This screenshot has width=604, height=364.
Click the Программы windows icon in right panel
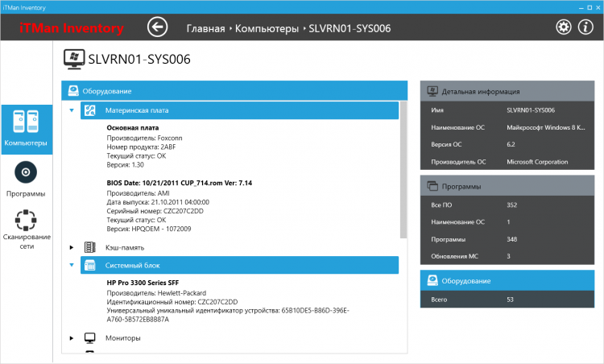coord(432,186)
